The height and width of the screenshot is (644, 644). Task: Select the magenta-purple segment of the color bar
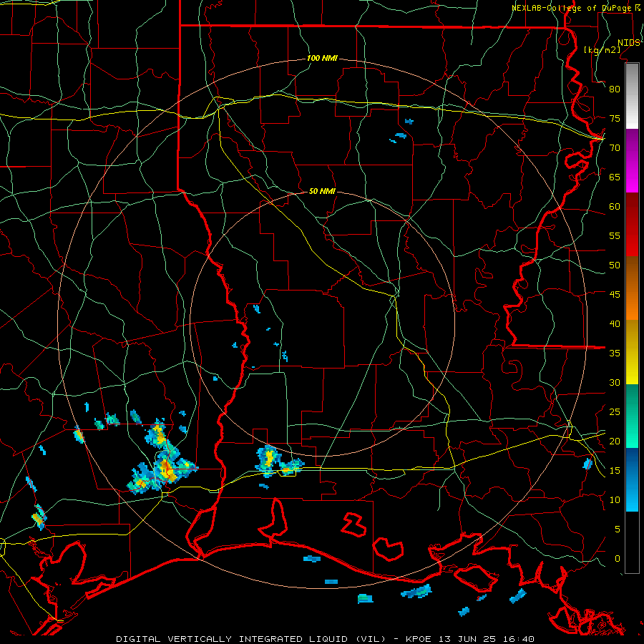tap(632, 161)
